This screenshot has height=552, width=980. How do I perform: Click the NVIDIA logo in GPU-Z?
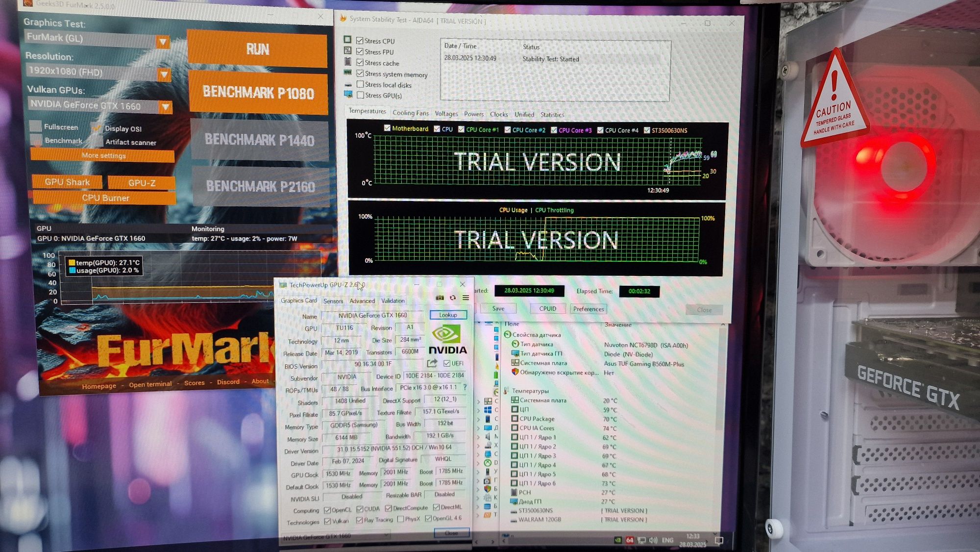coord(447,340)
